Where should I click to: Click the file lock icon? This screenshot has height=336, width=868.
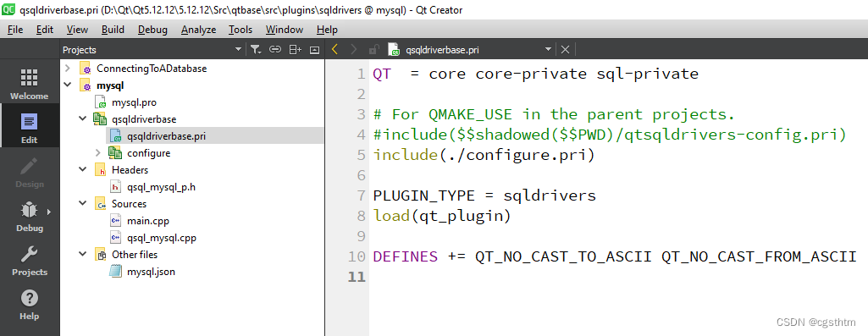coord(373,50)
